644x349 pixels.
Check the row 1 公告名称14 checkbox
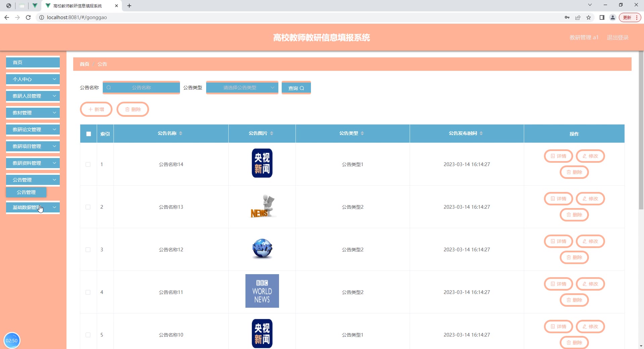coord(88,164)
